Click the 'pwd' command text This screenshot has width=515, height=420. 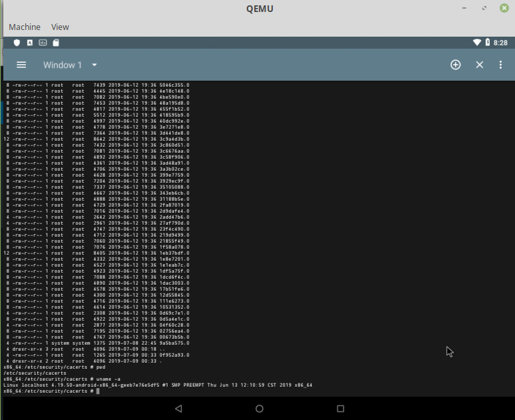point(101,367)
